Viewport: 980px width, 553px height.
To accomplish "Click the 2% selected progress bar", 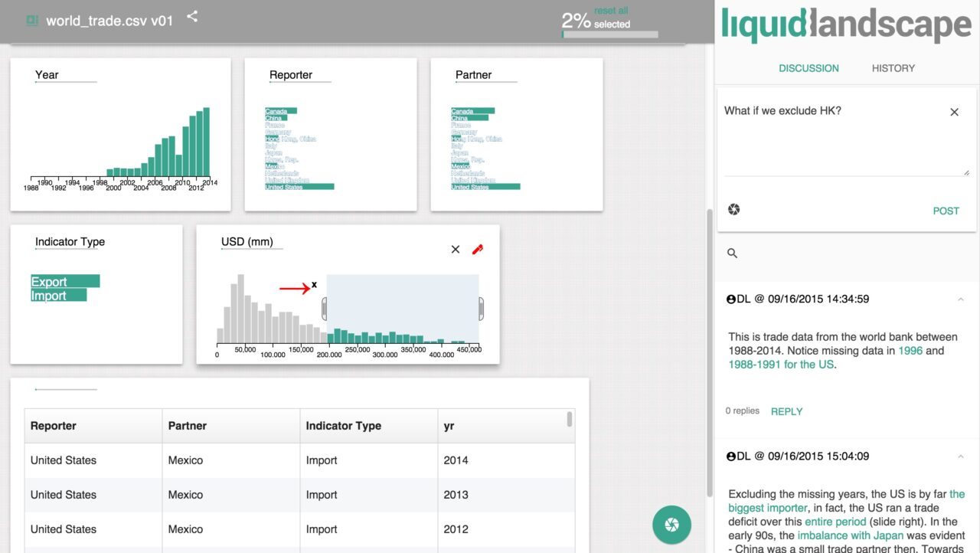I will click(x=610, y=34).
